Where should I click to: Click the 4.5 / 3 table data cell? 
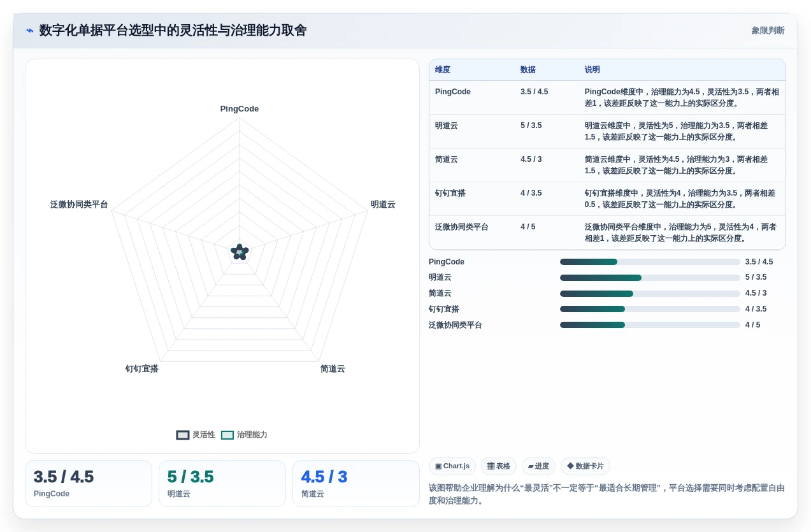coord(547,165)
